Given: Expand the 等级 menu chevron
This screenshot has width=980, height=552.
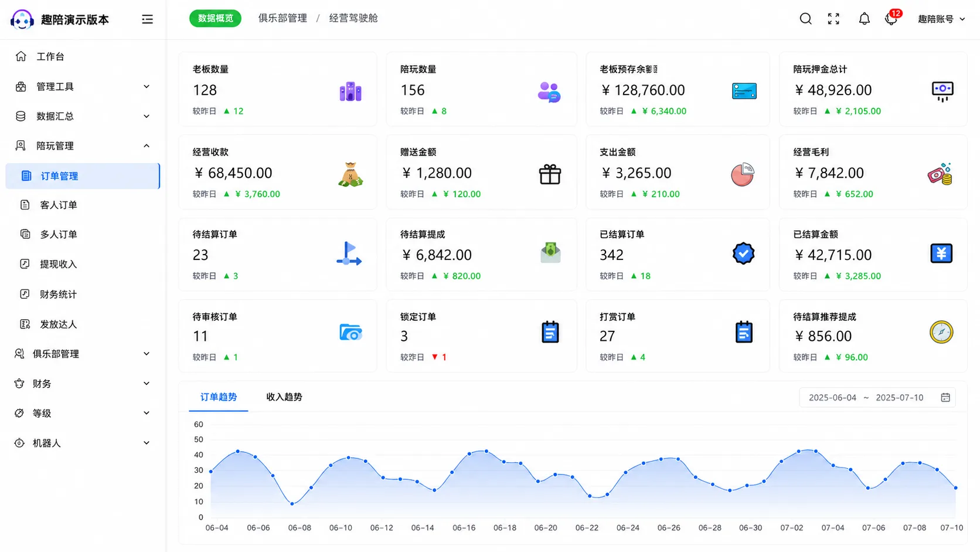Looking at the screenshot, I should click(x=147, y=413).
